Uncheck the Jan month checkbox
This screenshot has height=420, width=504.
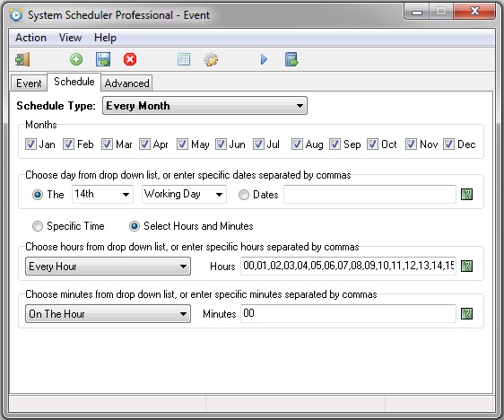pos(30,144)
